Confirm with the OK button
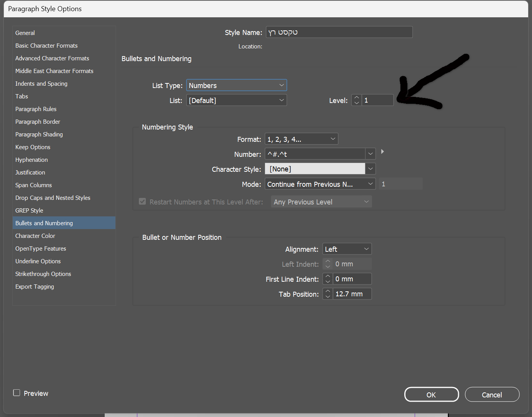This screenshot has width=532, height=417. pyautogui.click(x=432, y=395)
